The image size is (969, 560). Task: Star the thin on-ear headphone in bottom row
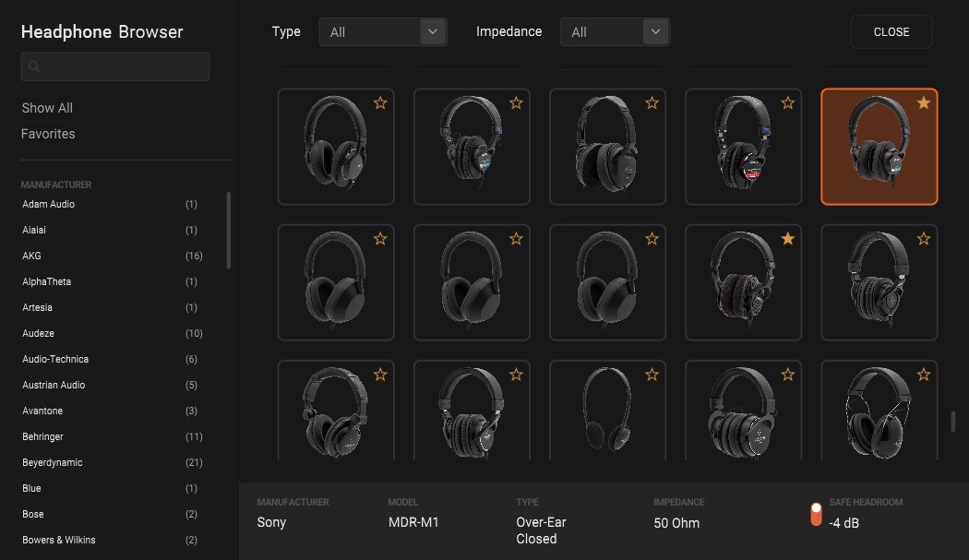point(652,375)
